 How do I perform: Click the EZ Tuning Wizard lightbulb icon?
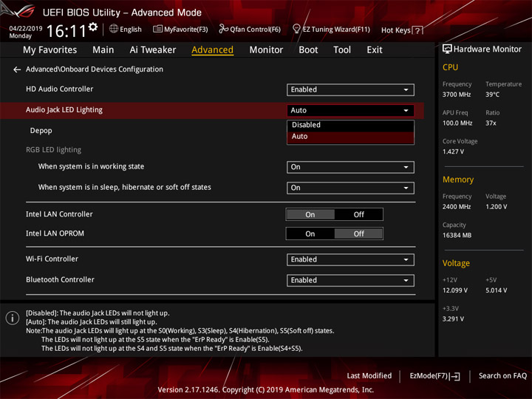pyautogui.click(x=296, y=29)
